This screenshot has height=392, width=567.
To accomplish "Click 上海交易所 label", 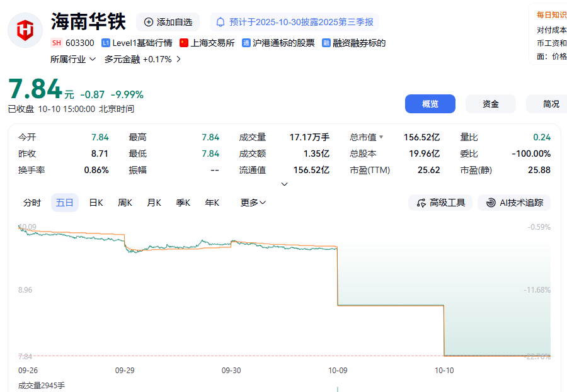I will tap(213, 43).
